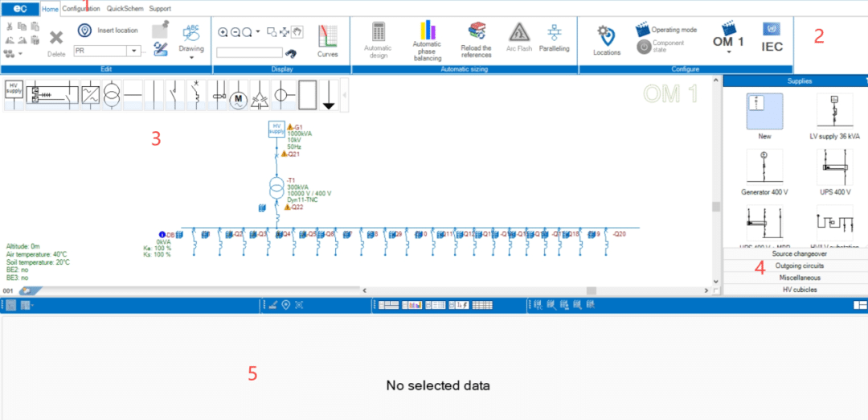Open the OM 1 operating mode dropdown
Viewport: 868px width, 420px height.
point(729,52)
